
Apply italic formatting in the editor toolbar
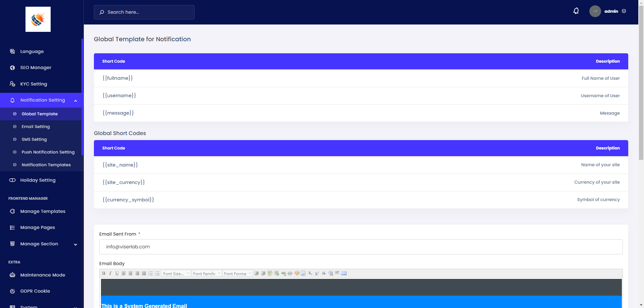coord(110,273)
